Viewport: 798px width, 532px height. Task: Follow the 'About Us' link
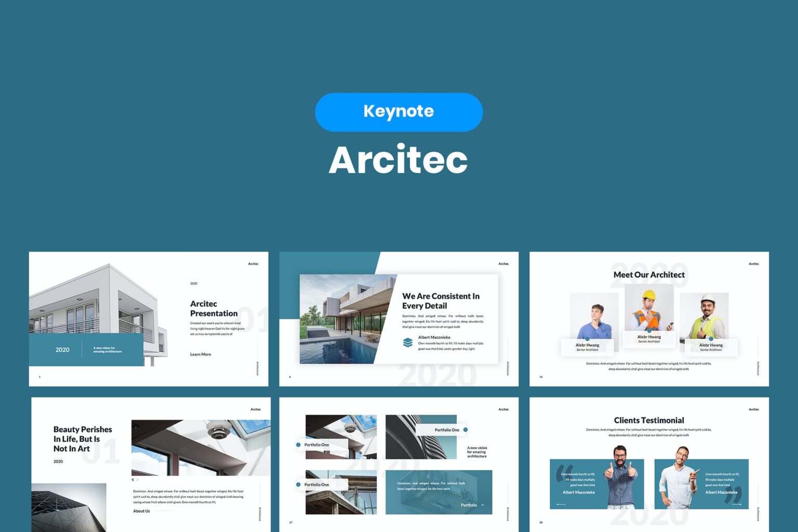coord(141,511)
